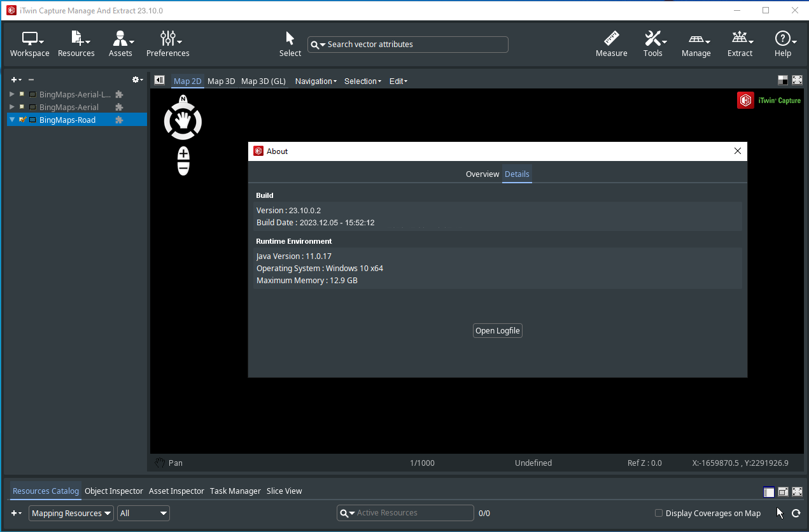Open the Resources toolbar menu
This screenshot has height=532, width=809.
[76, 45]
